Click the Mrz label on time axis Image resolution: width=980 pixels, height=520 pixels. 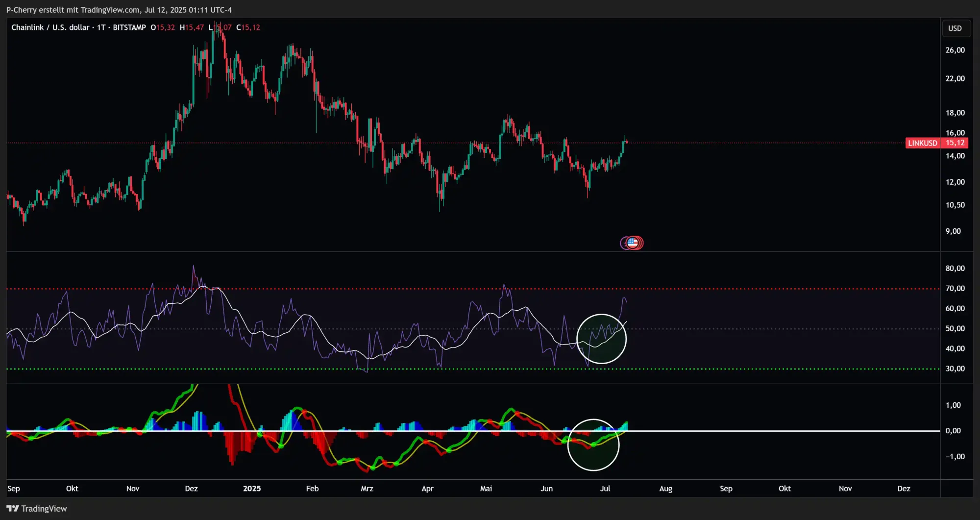click(x=367, y=489)
